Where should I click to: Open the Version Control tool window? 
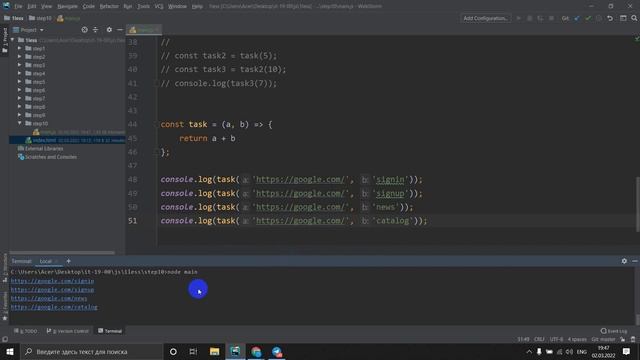[67, 331]
